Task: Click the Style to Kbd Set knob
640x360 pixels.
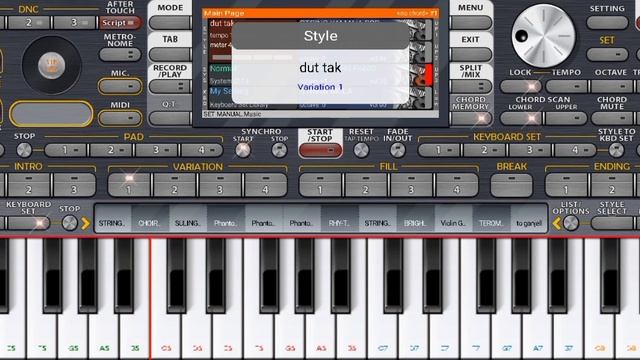Action: [616, 150]
